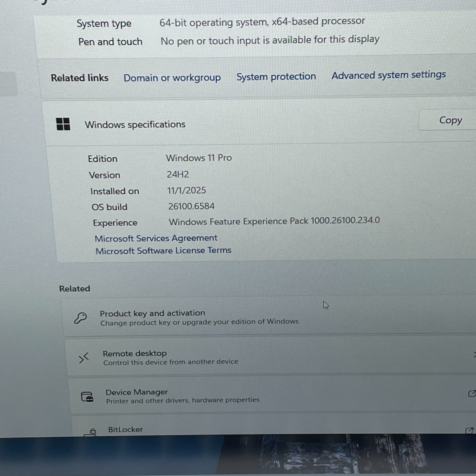Collapse the Windows specifications section header
The height and width of the screenshot is (476, 476).
coord(254,124)
